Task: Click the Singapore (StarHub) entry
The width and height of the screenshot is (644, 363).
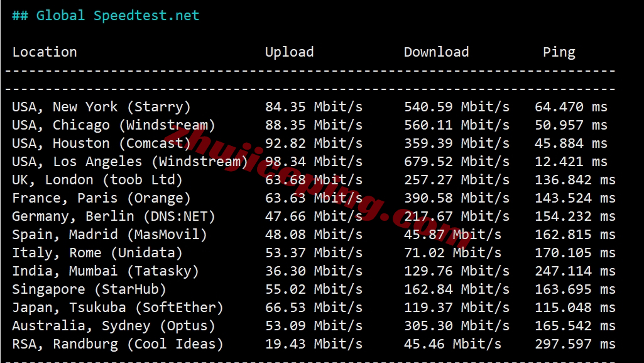Action: pos(89,289)
